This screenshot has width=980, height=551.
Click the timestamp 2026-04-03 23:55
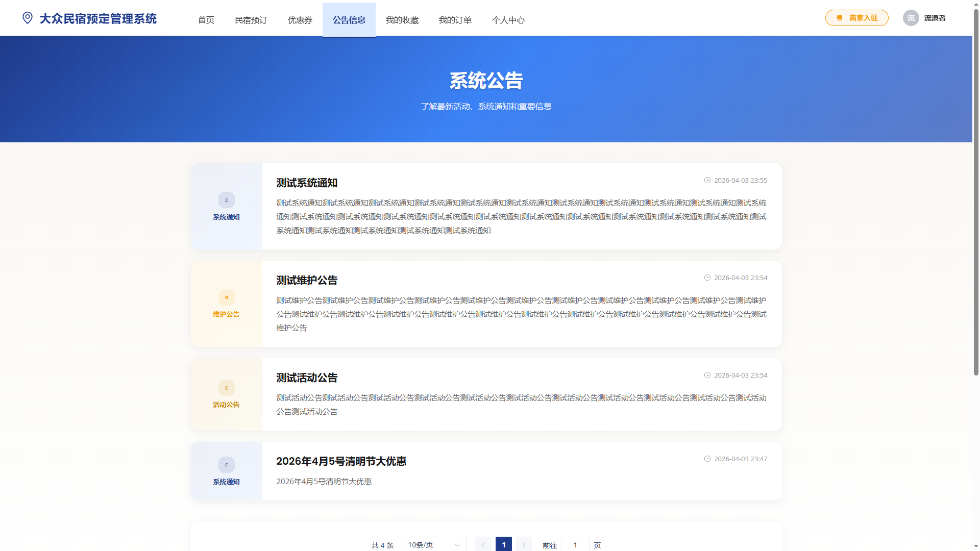(741, 180)
